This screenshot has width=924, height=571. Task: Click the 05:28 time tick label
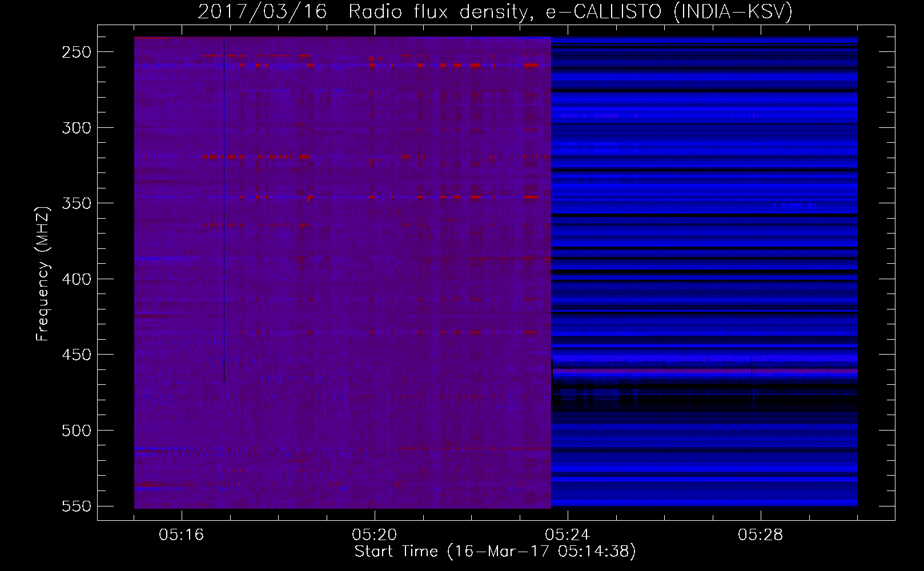761,535
